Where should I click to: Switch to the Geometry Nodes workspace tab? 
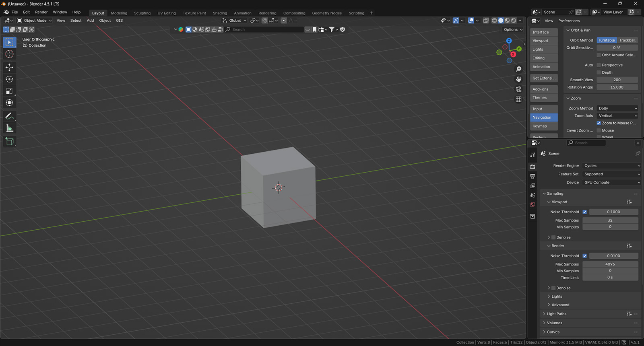tap(327, 13)
